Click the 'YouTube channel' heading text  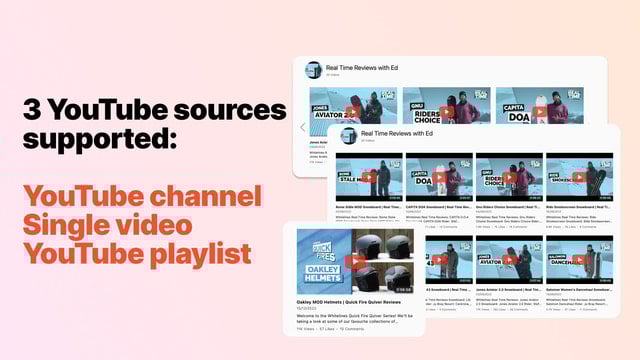[x=142, y=196]
